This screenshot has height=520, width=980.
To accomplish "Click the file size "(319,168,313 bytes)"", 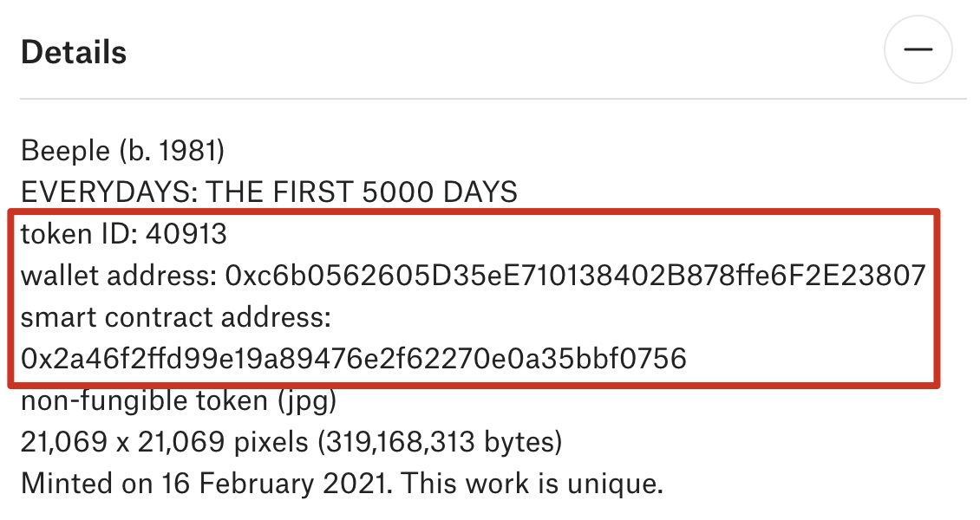I will (439, 442).
